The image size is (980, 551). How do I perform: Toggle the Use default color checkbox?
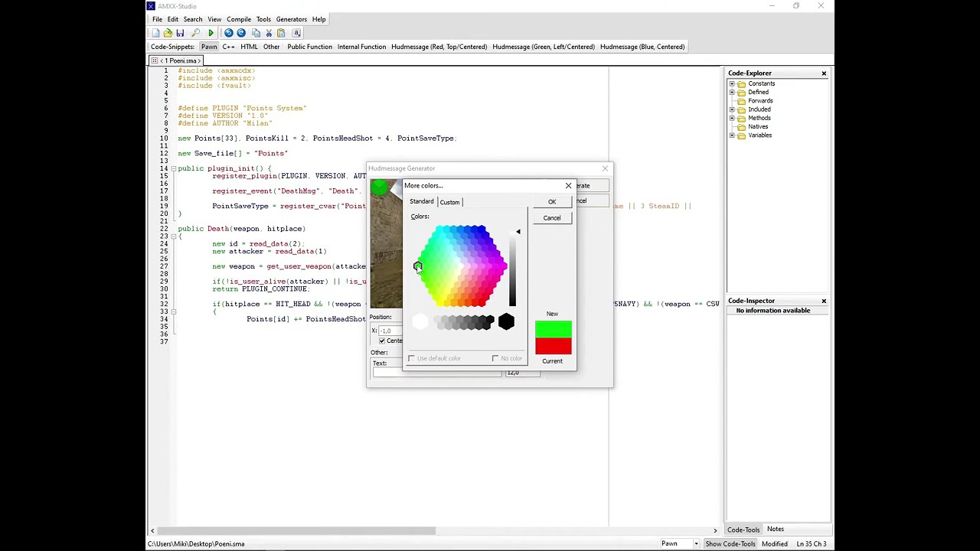coord(412,358)
